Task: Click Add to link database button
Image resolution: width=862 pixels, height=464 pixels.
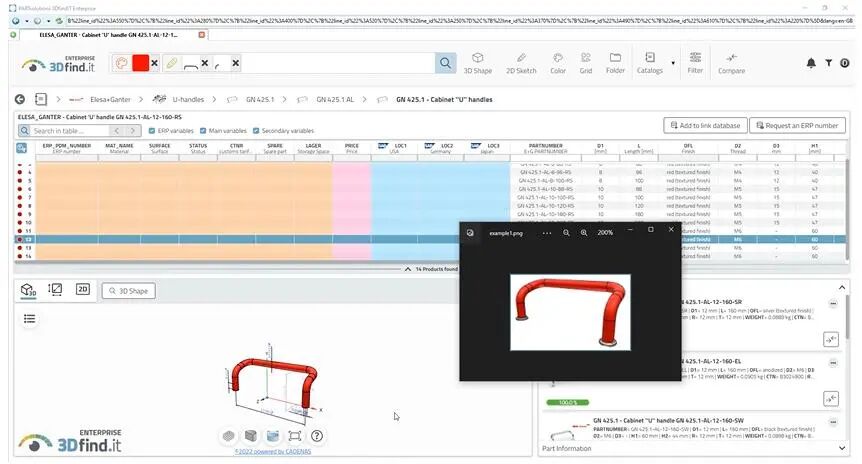Action: [x=705, y=125]
